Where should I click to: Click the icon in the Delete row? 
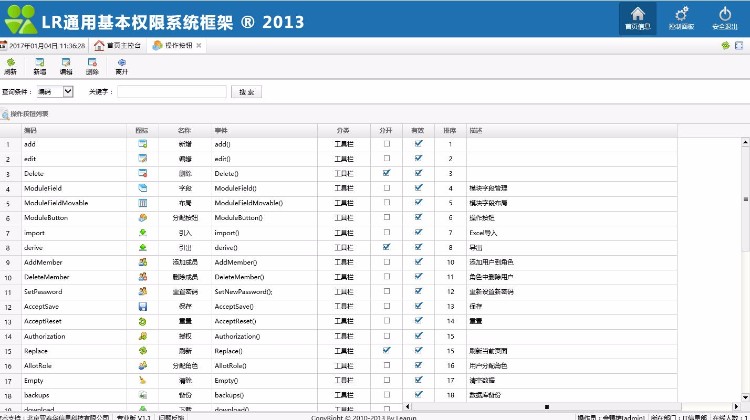point(143,173)
